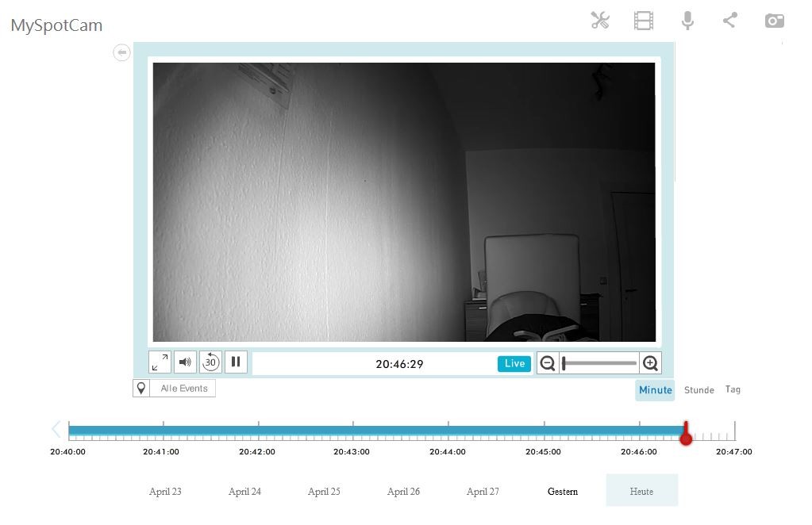Select the Tag timeline scale
This screenshot has height=525, width=812.
tap(733, 389)
